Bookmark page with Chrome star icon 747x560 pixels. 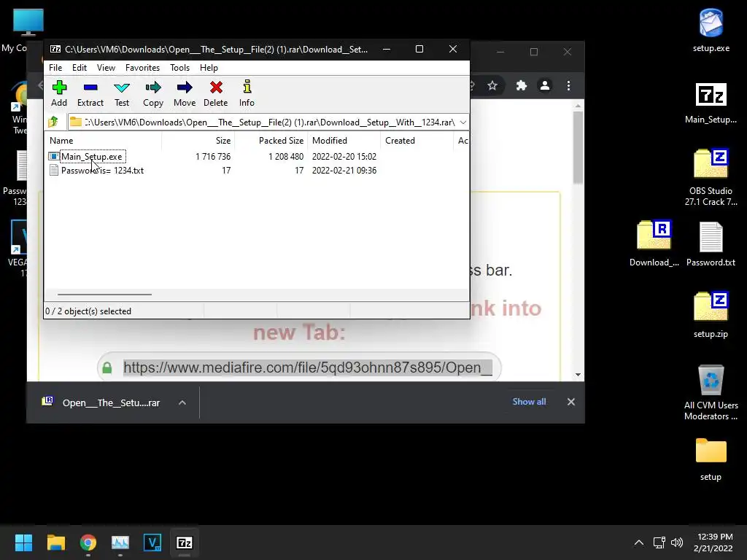[x=492, y=86]
